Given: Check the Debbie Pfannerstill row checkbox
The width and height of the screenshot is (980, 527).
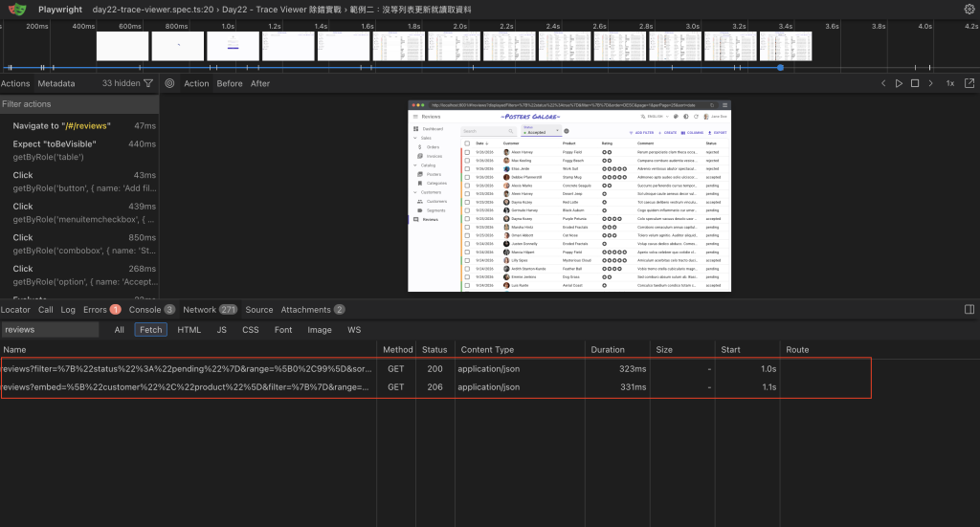Looking at the screenshot, I should click(x=467, y=177).
